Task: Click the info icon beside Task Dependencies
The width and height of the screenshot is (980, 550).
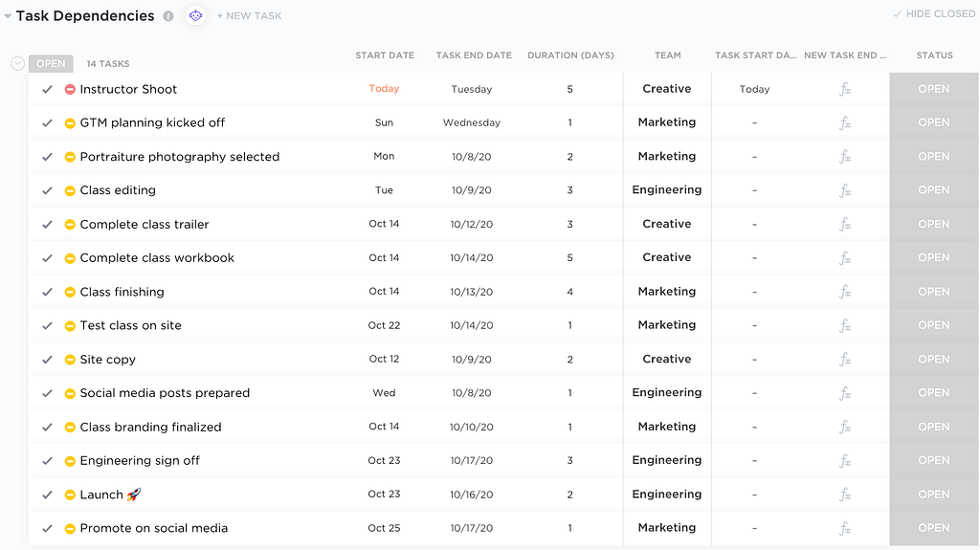Action: click(168, 16)
